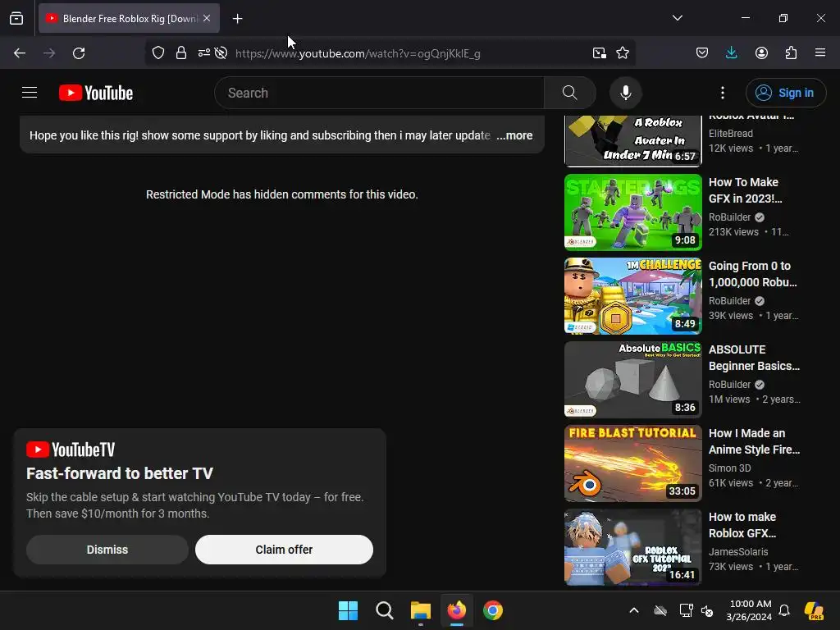Open the YouTube hamburger guide menu
The width and height of the screenshot is (840, 630).
(x=30, y=93)
